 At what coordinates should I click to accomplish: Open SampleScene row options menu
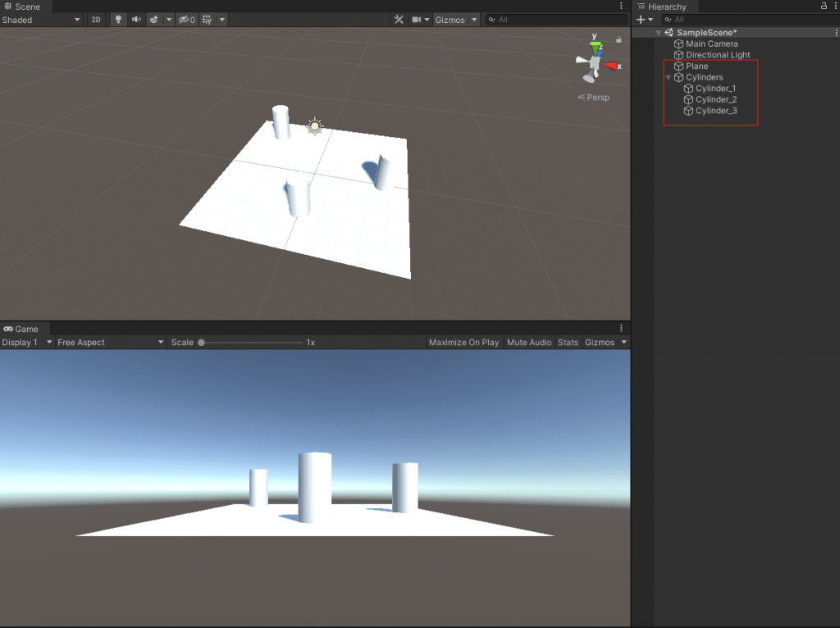click(x=836, y=33)
